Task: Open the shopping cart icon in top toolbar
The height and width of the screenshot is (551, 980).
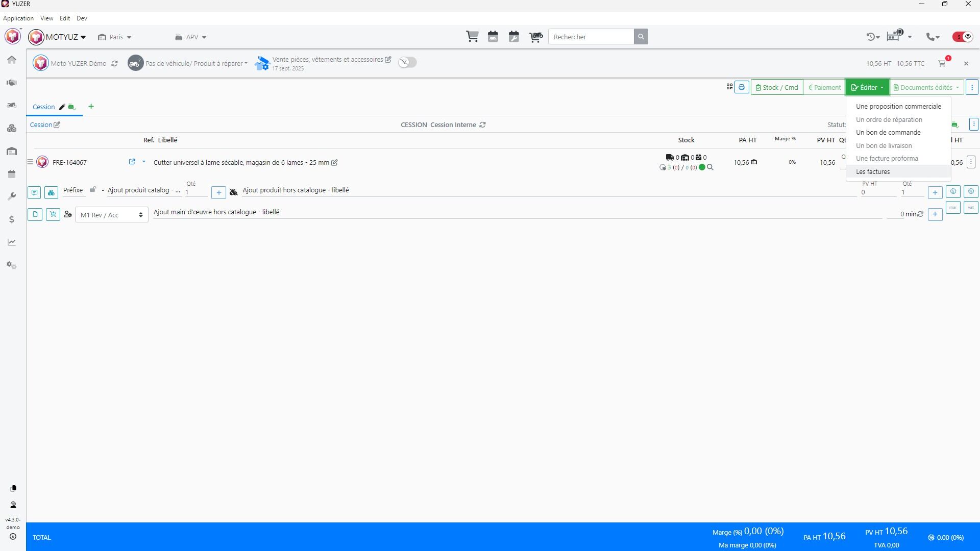Action: [472, 37]
